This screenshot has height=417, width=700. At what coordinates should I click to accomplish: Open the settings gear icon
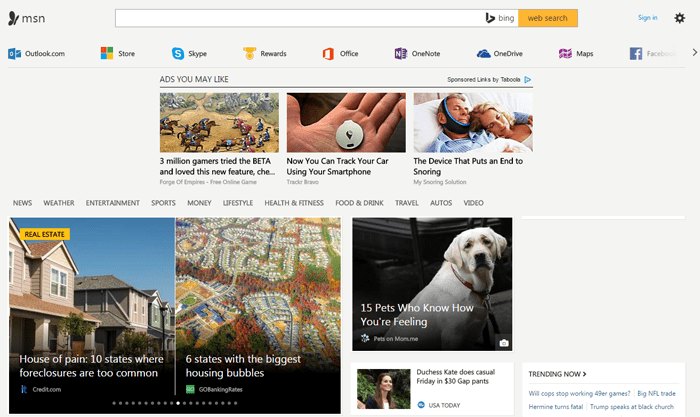click(x=680, y=18)
